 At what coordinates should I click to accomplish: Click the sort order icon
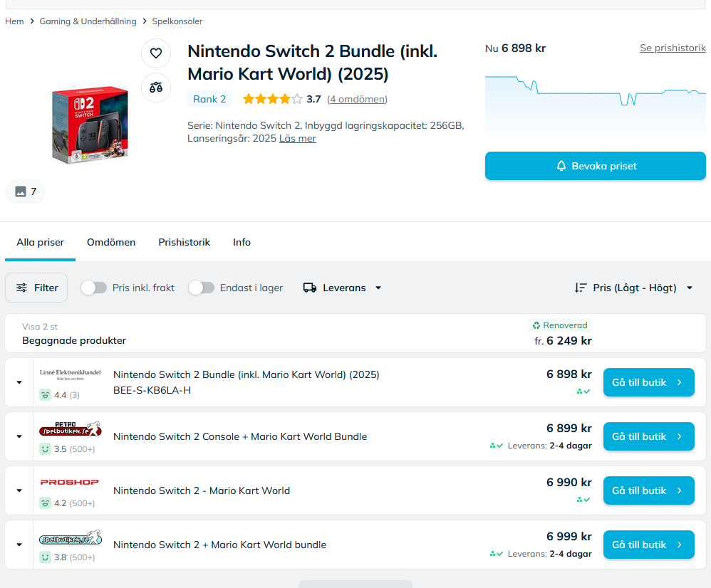581,288
